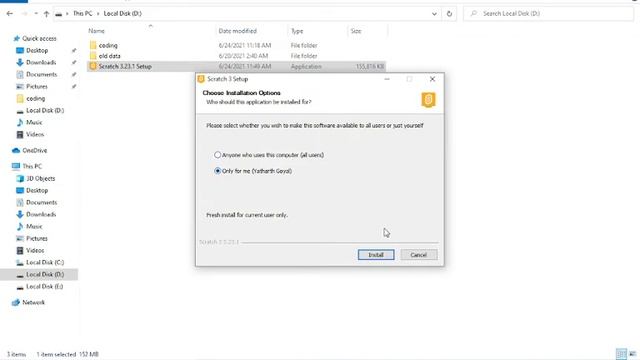Viewport: 640px width, 360px height.
Task: Click the 155,816 KB size cell
Action: (x=370, y=67)
